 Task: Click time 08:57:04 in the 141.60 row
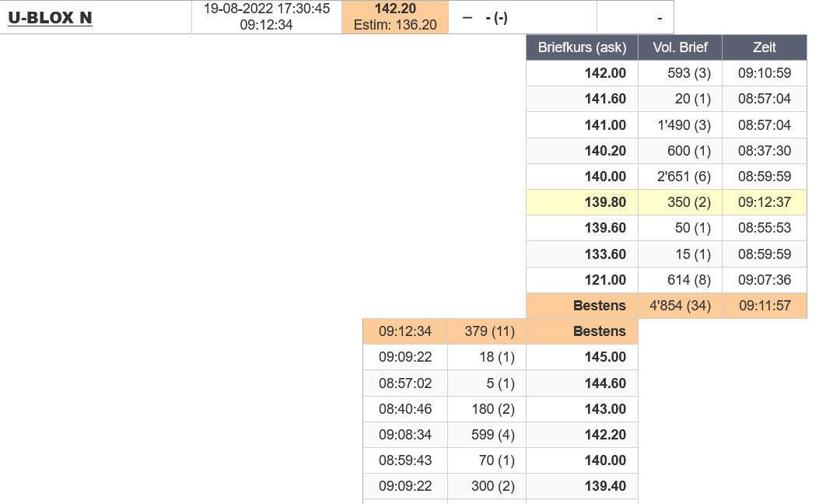click(x=764, y=99)
